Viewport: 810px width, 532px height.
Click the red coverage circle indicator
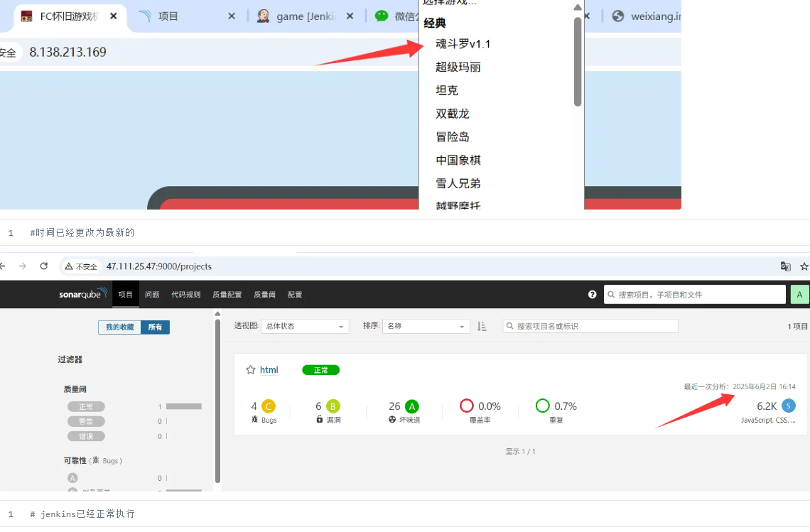coord(467,406)
